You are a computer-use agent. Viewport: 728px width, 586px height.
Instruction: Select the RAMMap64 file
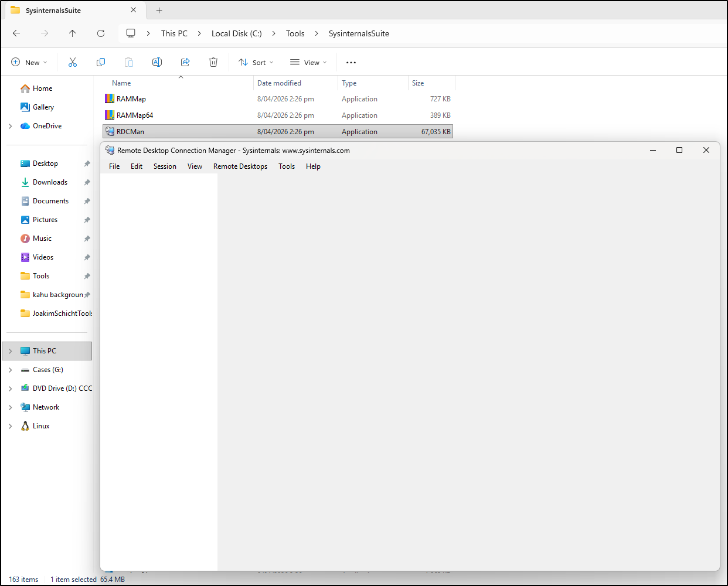click(278, 115)
